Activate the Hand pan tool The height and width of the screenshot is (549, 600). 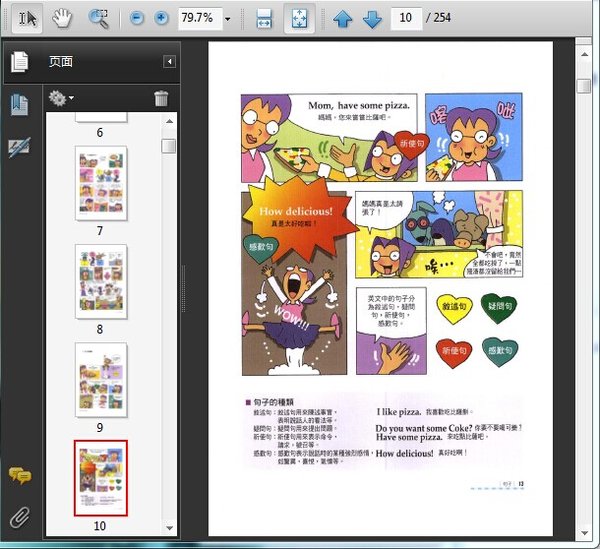[x=62, y=18]
